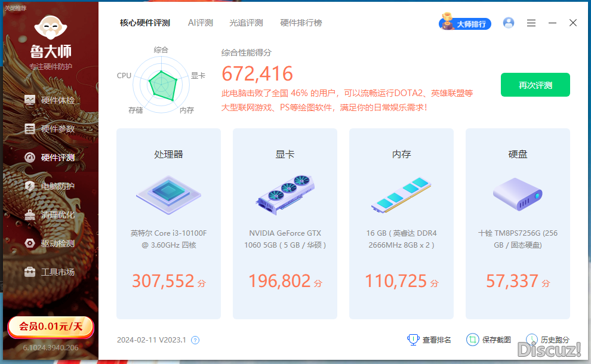Open 工具市场 from the sidebar
Screen dimensions: 591x364
click(50, 272)
